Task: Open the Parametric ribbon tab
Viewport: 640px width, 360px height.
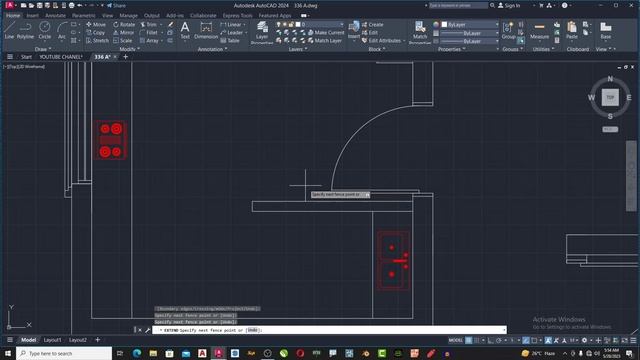Action: coord(84,16)
